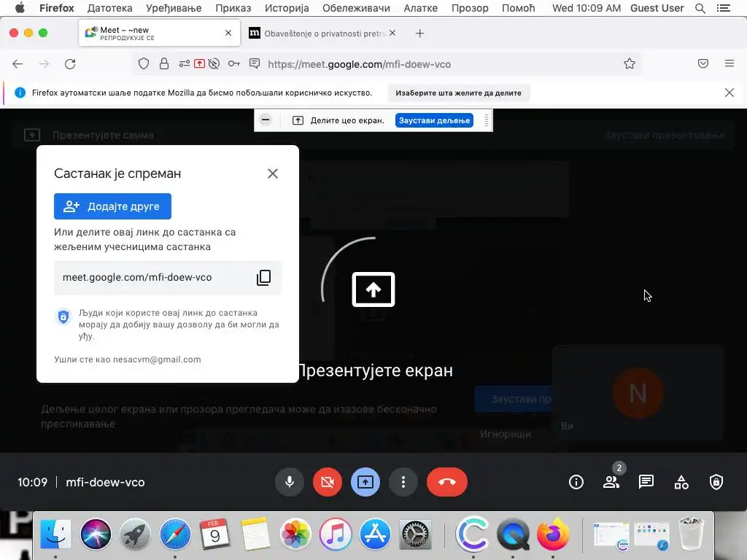Screen dimensions: 747x560
Task: Launch Siri from the Dock
Action: [96, 533]
